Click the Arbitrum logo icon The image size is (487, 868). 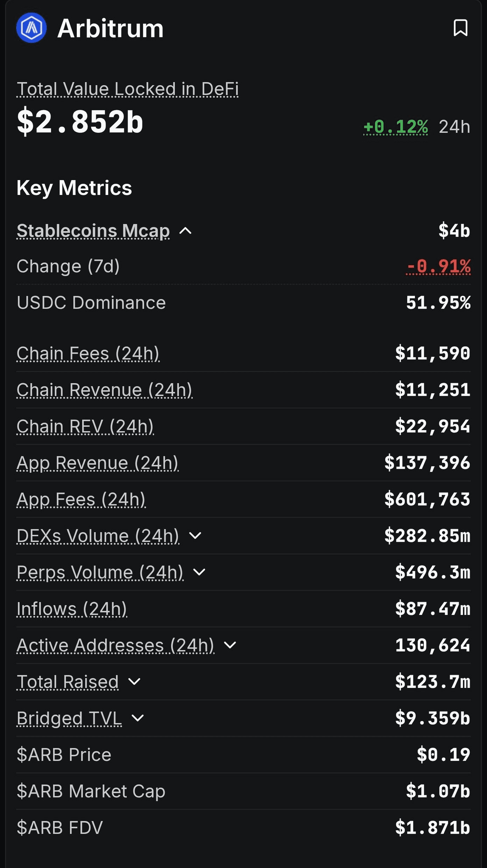[x=31, y=28]
